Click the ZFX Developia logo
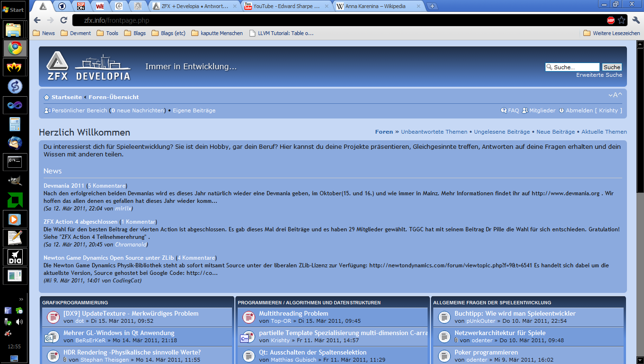The width and height of the screenshot is (644, 364). (x=88, y=67)
